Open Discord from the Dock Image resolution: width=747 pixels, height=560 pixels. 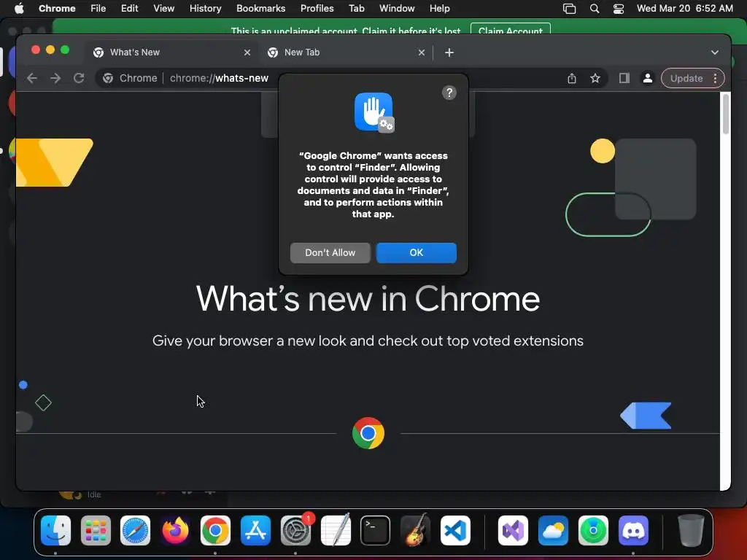tap(633, 530)
